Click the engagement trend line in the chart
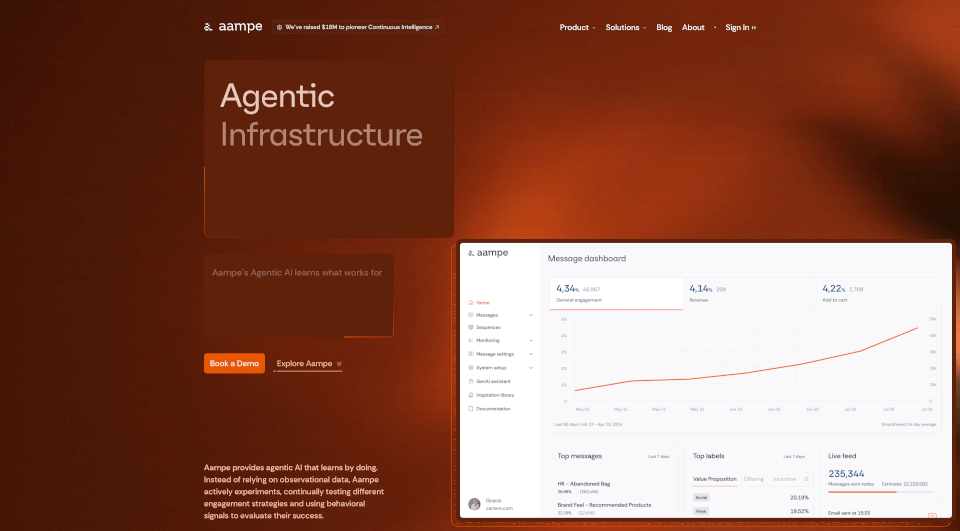960x531 pixels. coord(747,372)
